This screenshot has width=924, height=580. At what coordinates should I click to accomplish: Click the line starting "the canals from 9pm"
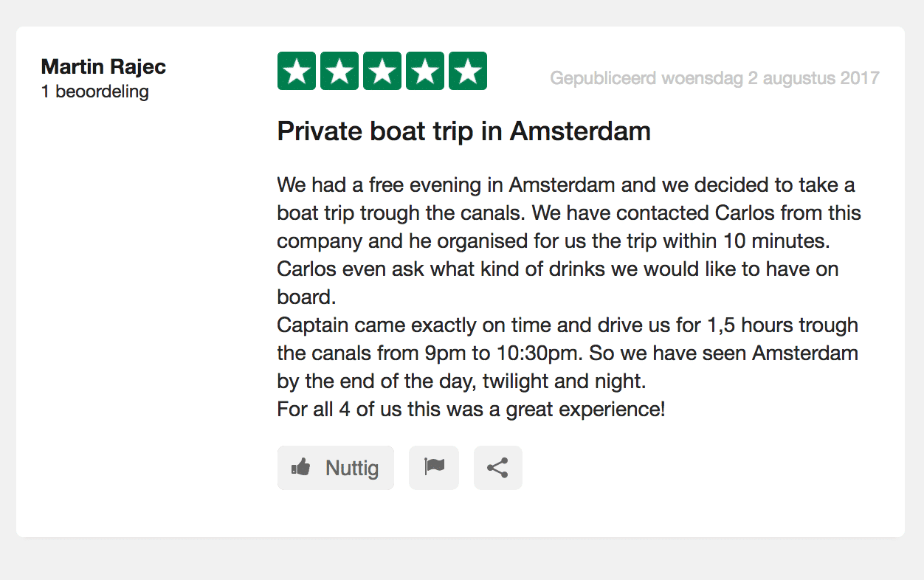click(567, 353)
